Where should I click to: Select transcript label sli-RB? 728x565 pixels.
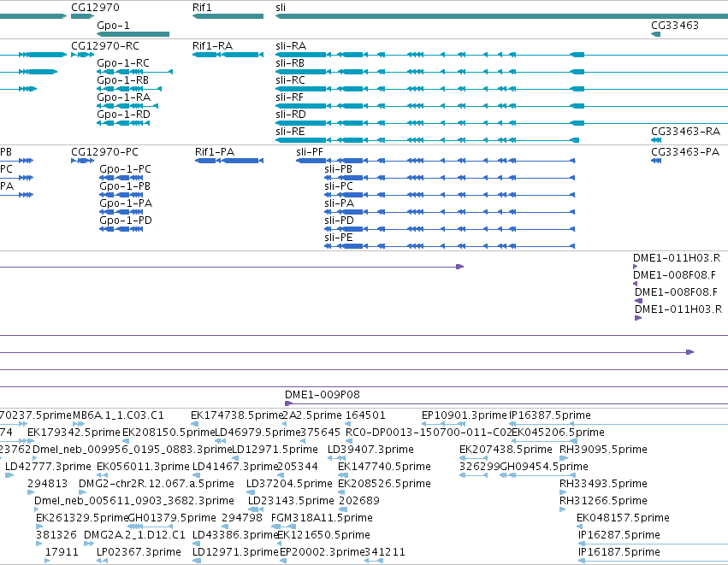click(290, 63)
